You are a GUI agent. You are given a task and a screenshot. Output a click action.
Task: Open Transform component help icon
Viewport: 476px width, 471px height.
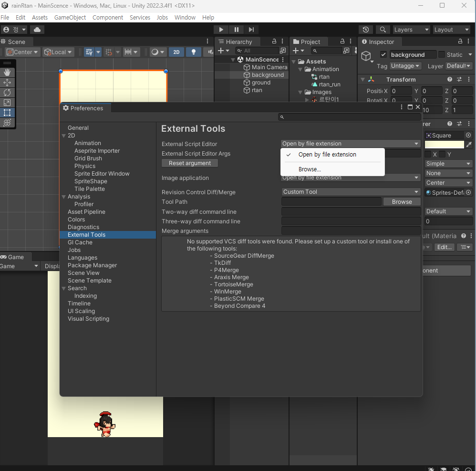(x=450, y=79)
